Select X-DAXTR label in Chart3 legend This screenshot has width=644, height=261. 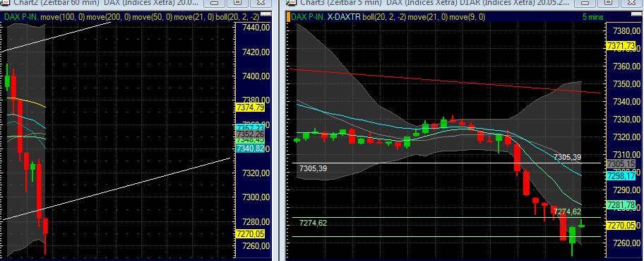coord(344,17)
